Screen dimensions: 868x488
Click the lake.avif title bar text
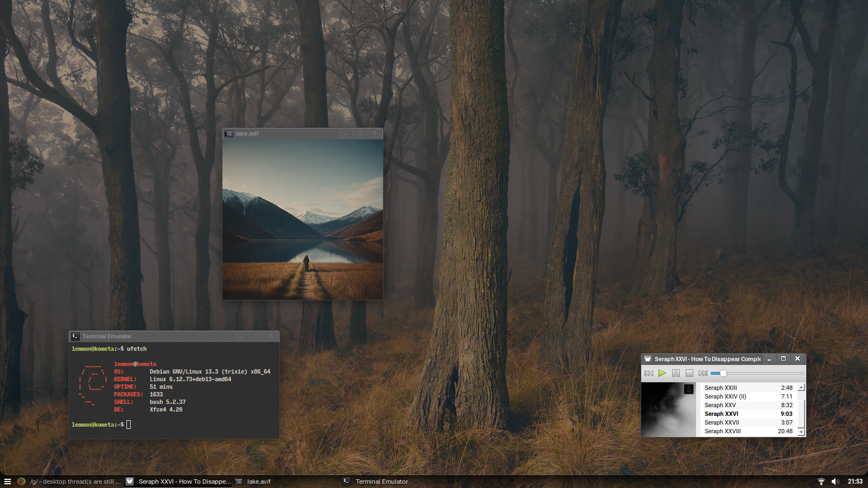pos(247,133)
